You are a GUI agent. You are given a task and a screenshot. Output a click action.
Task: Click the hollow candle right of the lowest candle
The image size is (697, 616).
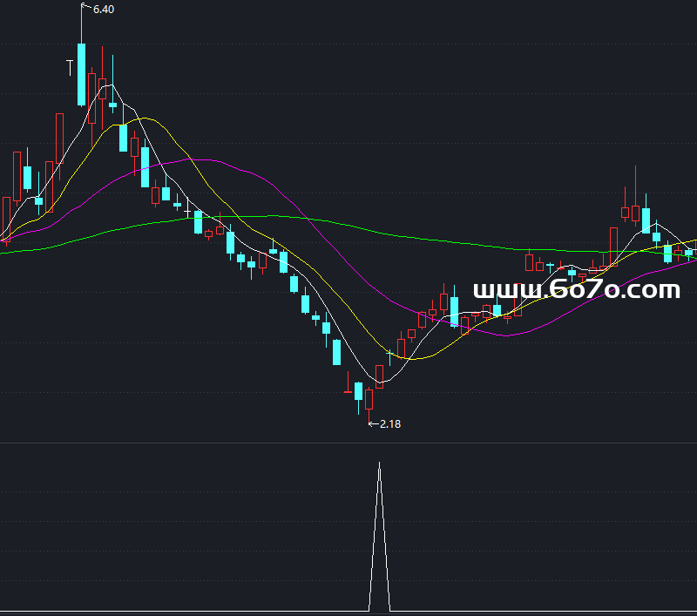click(369, 398)
